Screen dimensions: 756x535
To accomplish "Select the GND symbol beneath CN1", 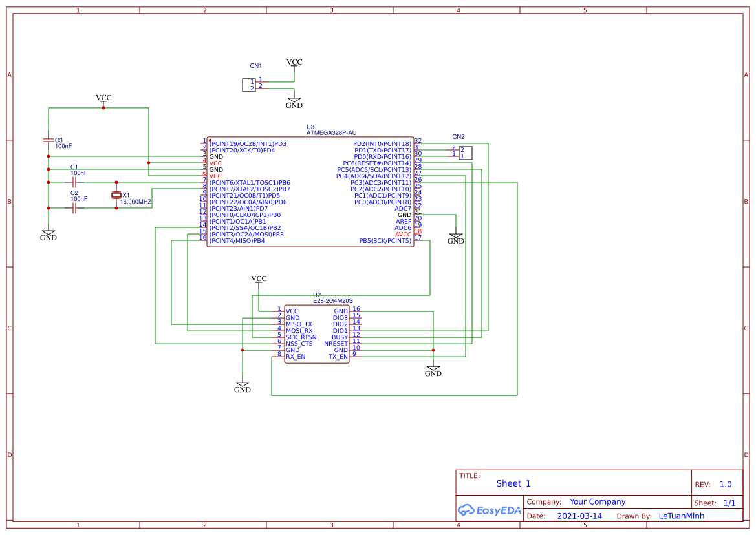I will 294,103.
